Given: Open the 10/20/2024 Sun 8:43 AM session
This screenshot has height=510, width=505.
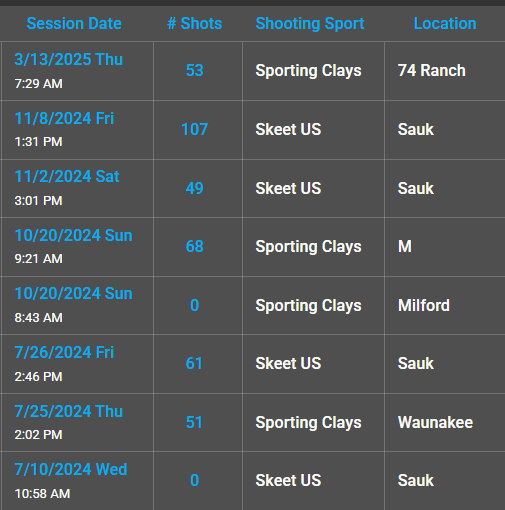Looking at the screenshot, I should point(73,293).
